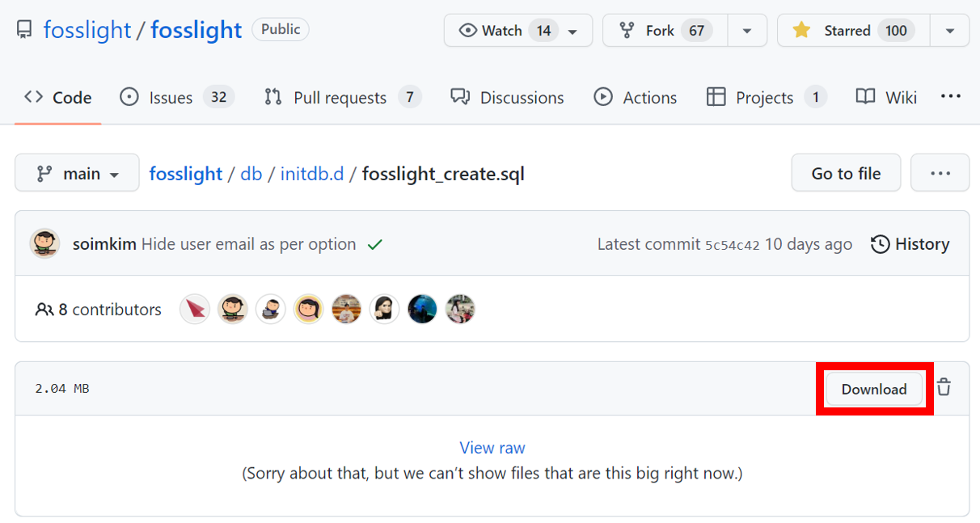Click the Watch count 14
The width and height of the screenshot is (980, 523).
pos(543,31)
